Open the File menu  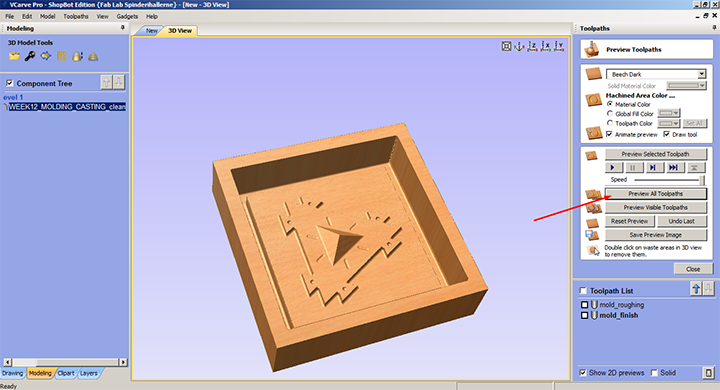[x=10, y=17]
